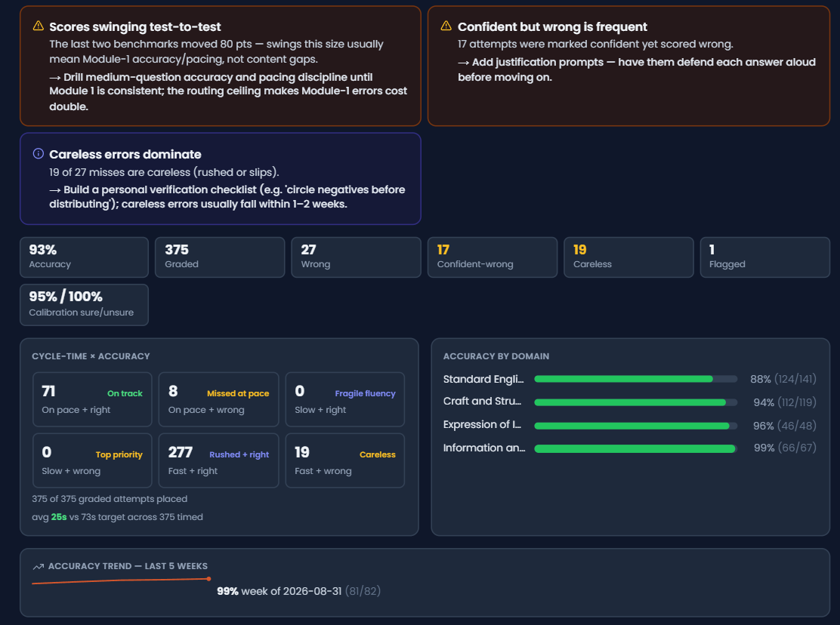Click the 'Careless errors dominate' alert title
Viewport: 840px width, 625px height.
pos(125,154)
